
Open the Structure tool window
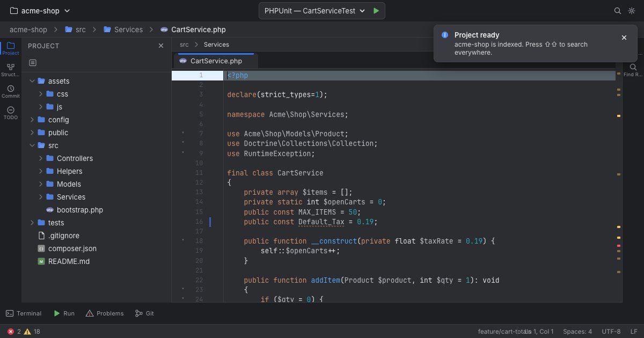pyautogui.click(x=11, y=70)
